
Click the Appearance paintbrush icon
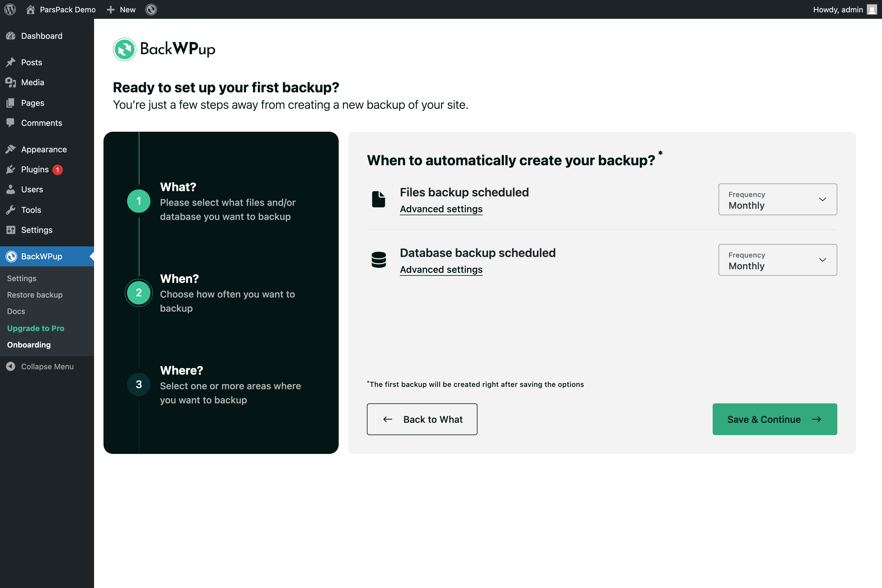click(x=11, y=149)
